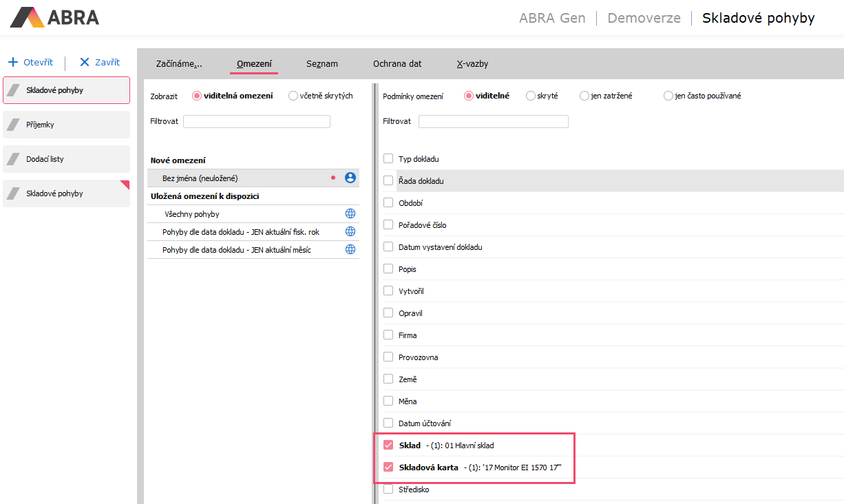Tick the Firma condition checkbox
Image resolution: width=844 pixels, height=504 pixels.
coord(388,335)
